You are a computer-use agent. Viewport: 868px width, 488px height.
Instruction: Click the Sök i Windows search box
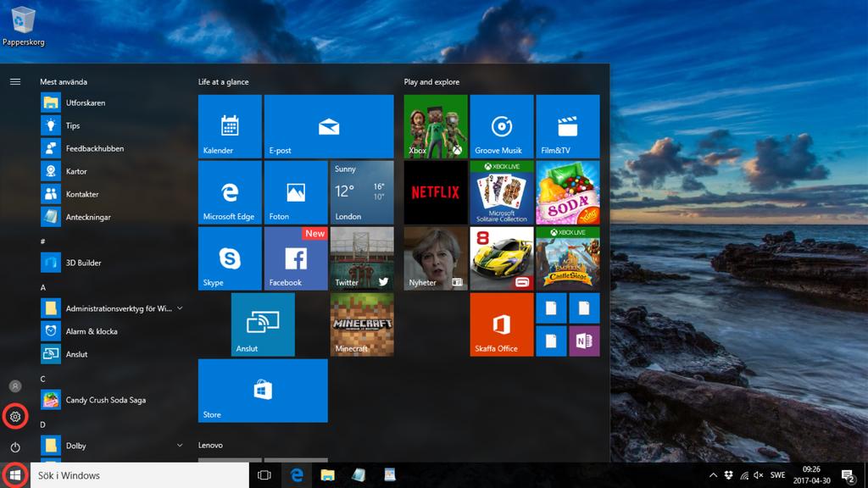pyautogui.click(x=140, y=475)
